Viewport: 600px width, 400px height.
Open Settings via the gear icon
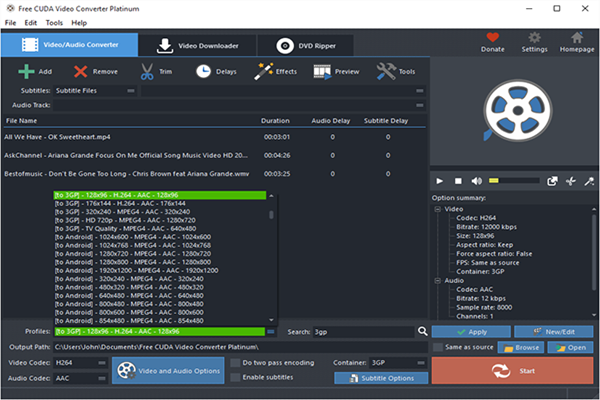535,38
